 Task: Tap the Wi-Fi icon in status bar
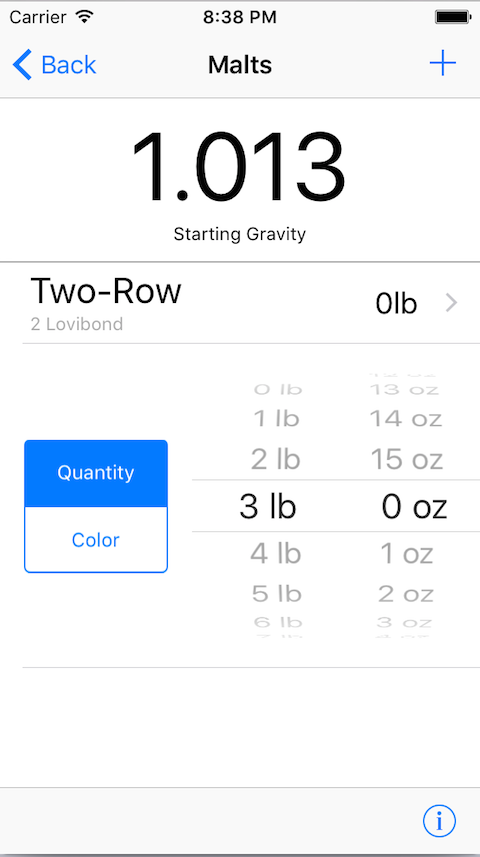[x=84, y=17]
